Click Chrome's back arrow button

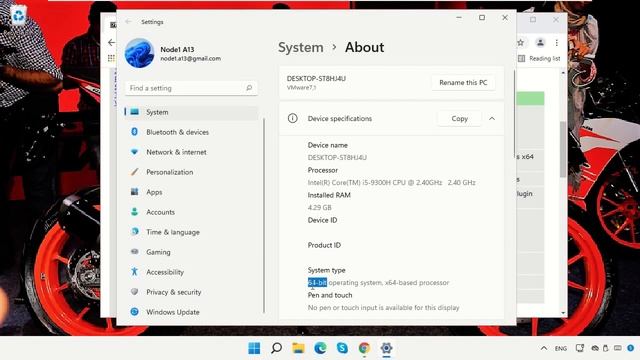pos(111,42)
